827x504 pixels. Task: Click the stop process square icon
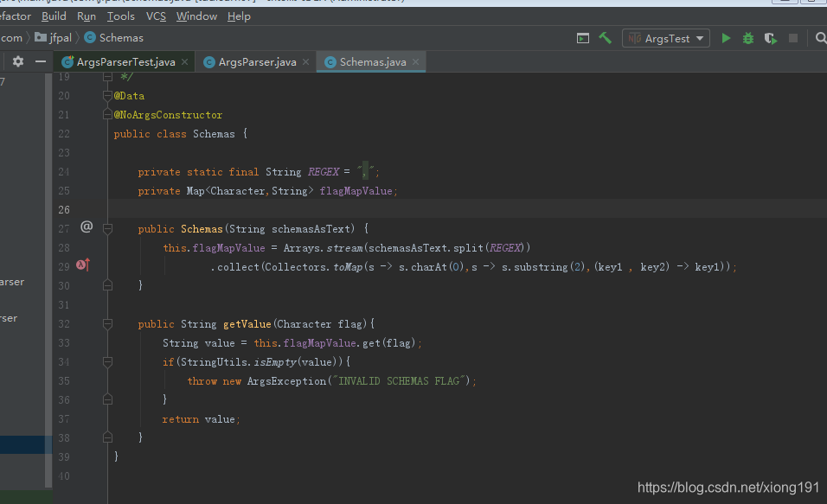point(792,38)
